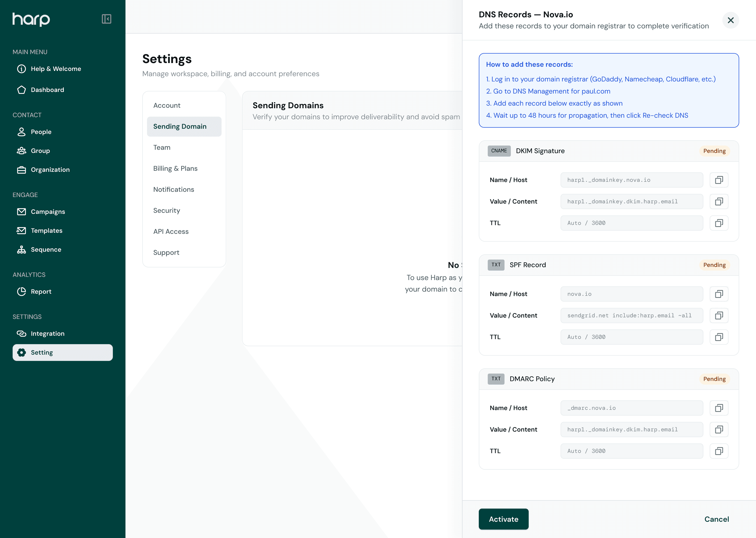Click the harp logo
Screen dimensions: 756x538
(x=31, y=19)
